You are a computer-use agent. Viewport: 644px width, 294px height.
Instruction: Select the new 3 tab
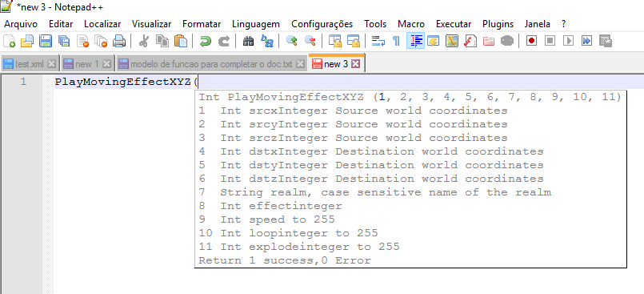335,64
